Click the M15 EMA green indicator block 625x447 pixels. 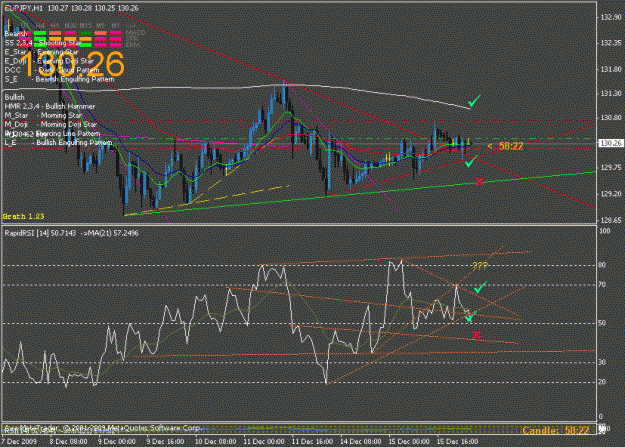click(85, 45)
